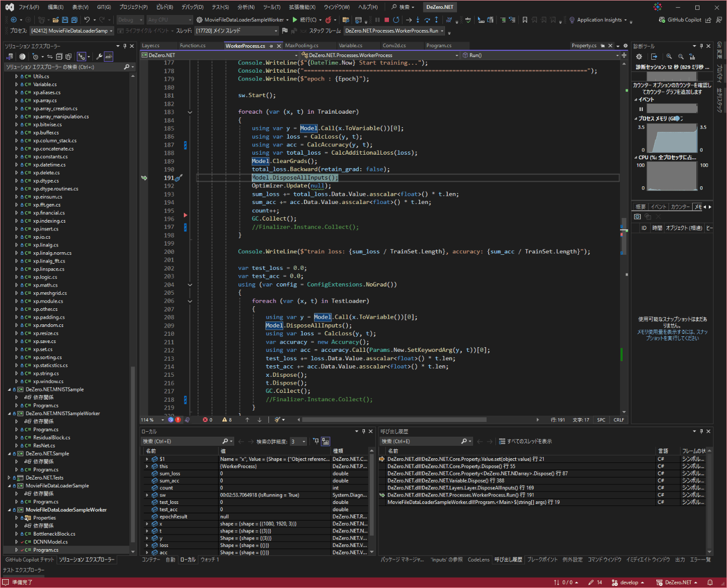Select DCNNModel.cs in Solution Explorer
The height and width of the screenshot is (588, 727).
pos(50,542)
